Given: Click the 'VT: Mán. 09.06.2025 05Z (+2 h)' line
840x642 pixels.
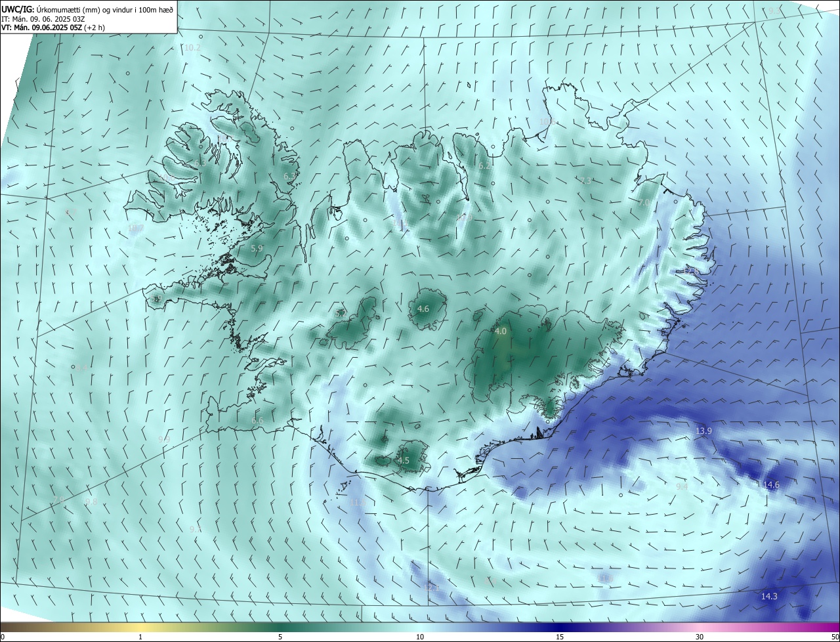Looking at the screenshot, I should point(53,28).
